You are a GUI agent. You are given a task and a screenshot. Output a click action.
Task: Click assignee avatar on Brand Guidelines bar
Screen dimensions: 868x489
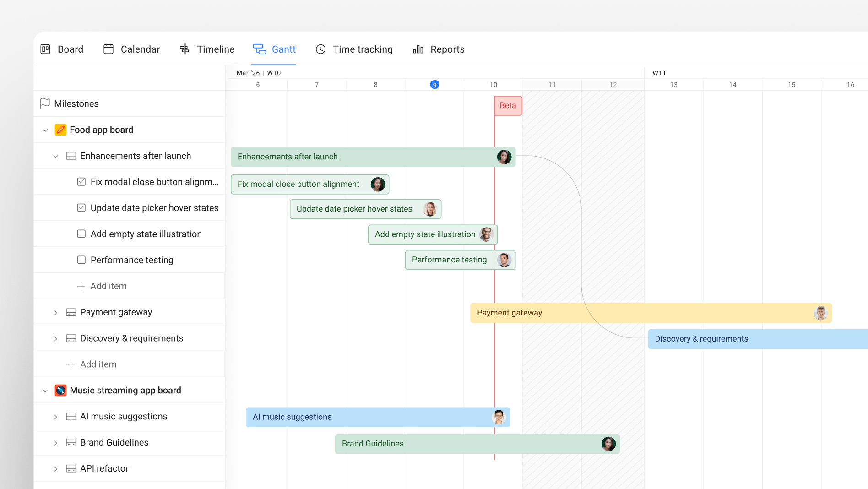(608, 444)
